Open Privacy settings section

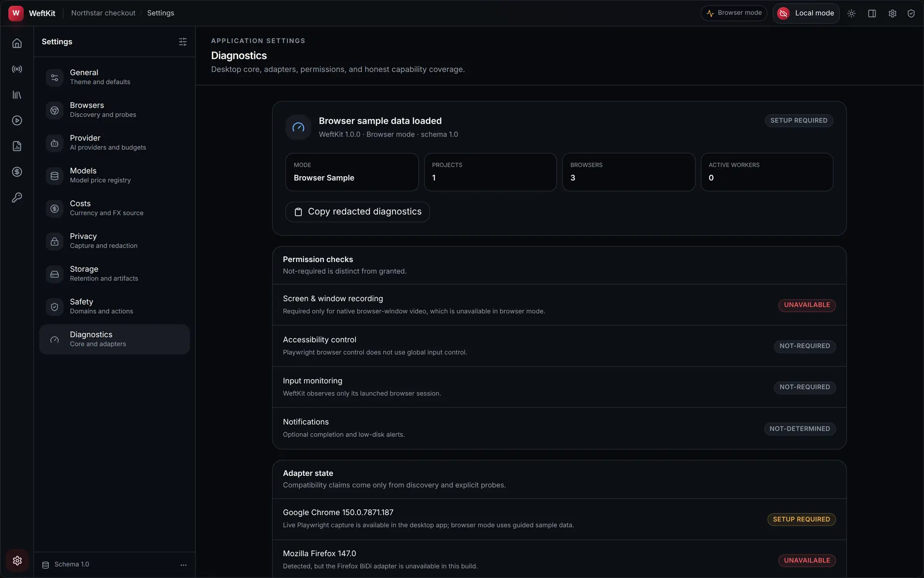coord(115,241)
